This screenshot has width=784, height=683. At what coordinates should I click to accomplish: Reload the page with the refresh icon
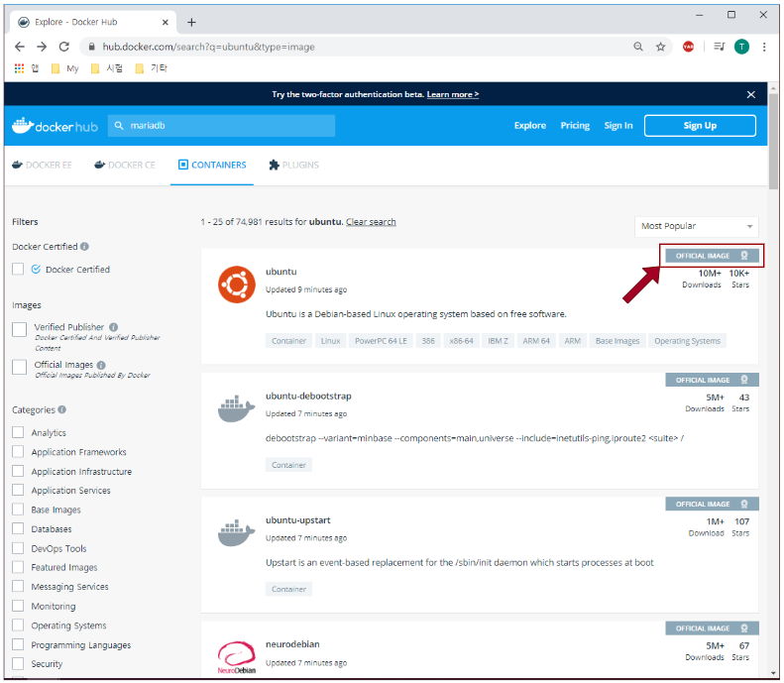64,47
